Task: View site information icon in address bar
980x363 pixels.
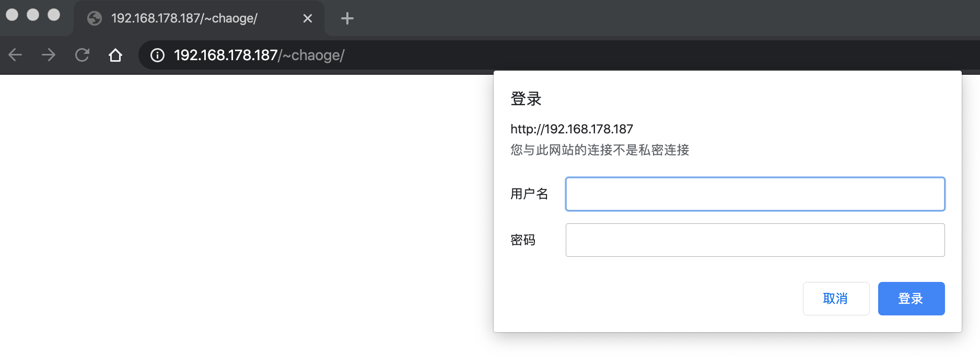Action: [157, 55]
